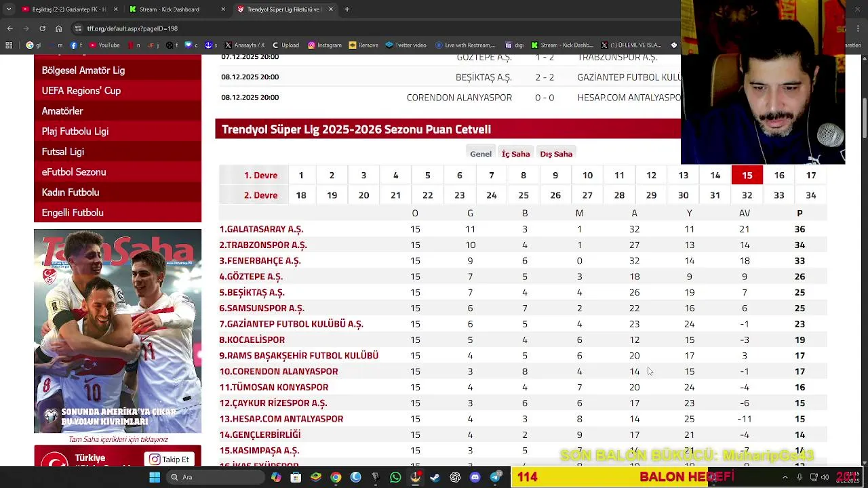Click the Windows taskbar search box
868x488 pixels.
216,477
